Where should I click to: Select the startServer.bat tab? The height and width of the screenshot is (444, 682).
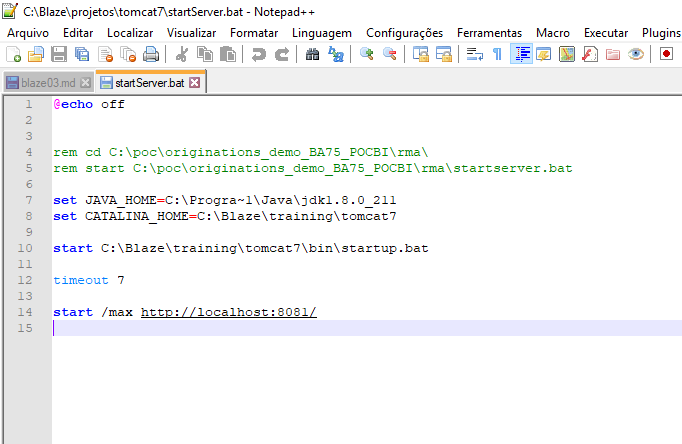click(x=149, y=83)
